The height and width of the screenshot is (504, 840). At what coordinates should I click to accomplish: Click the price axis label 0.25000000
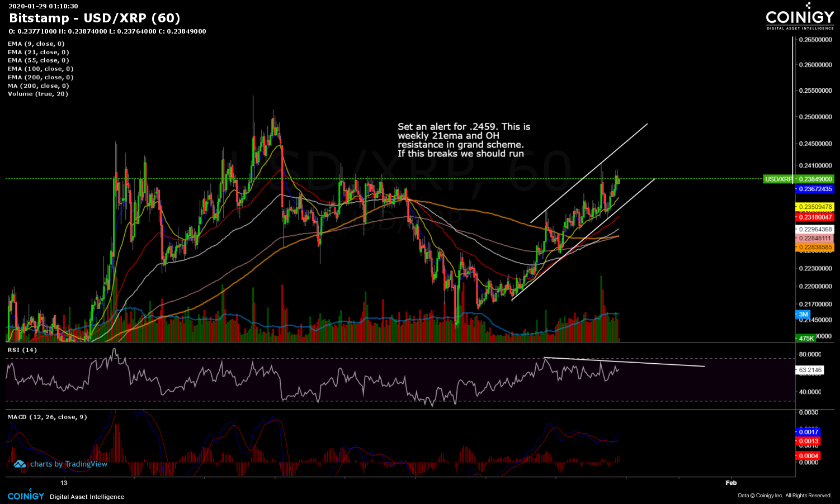815,117
